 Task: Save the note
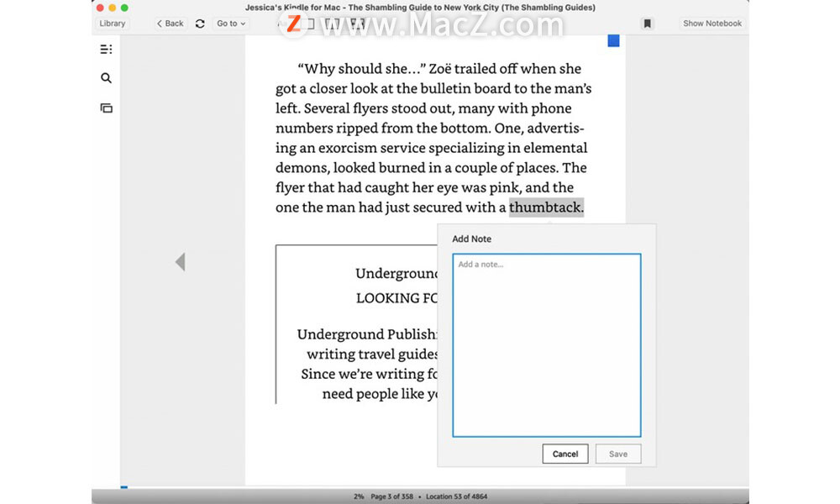[618, 454]
